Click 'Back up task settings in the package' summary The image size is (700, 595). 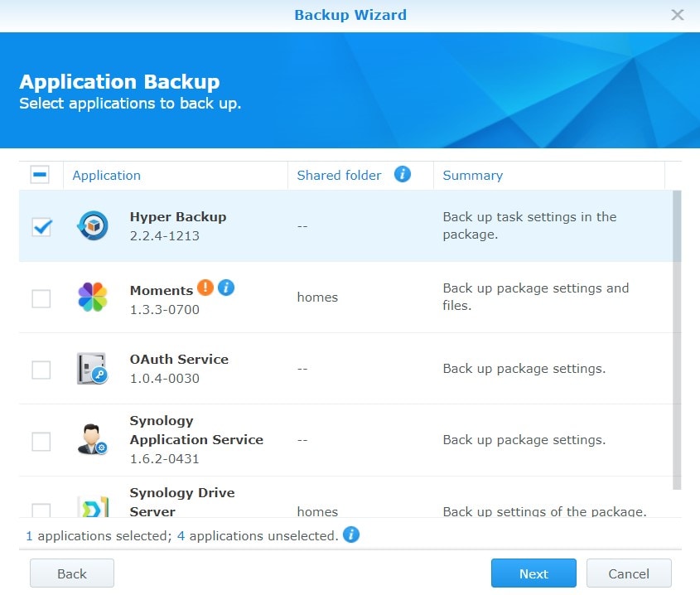(529, 225)
